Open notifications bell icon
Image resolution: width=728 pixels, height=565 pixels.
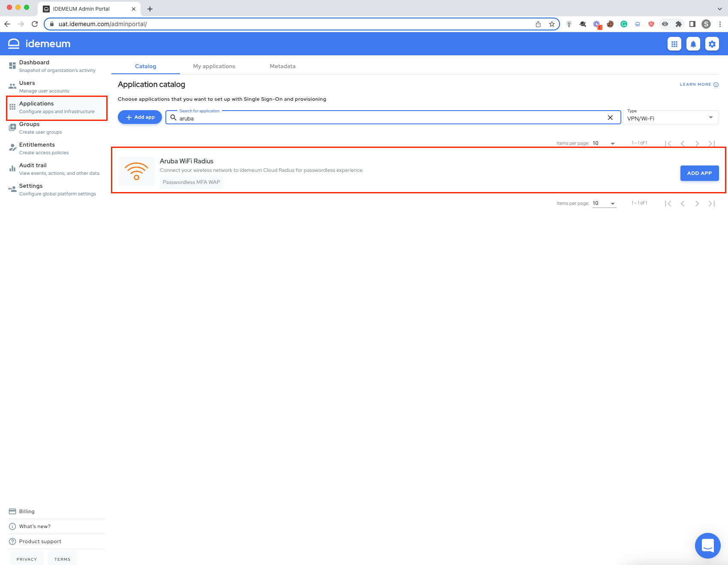tap(693, 44)
